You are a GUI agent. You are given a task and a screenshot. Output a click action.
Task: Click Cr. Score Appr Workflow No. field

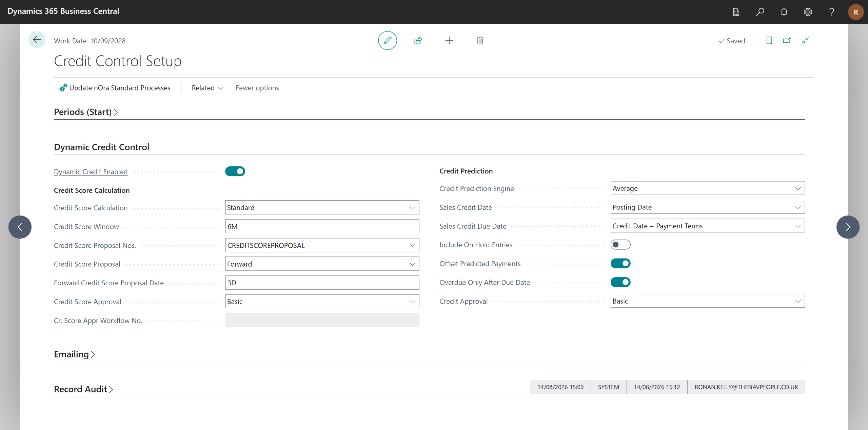point(322,320)
